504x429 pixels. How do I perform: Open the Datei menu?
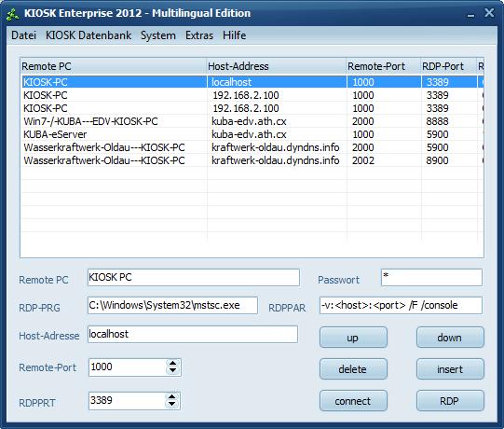click(x=23, y=35)
